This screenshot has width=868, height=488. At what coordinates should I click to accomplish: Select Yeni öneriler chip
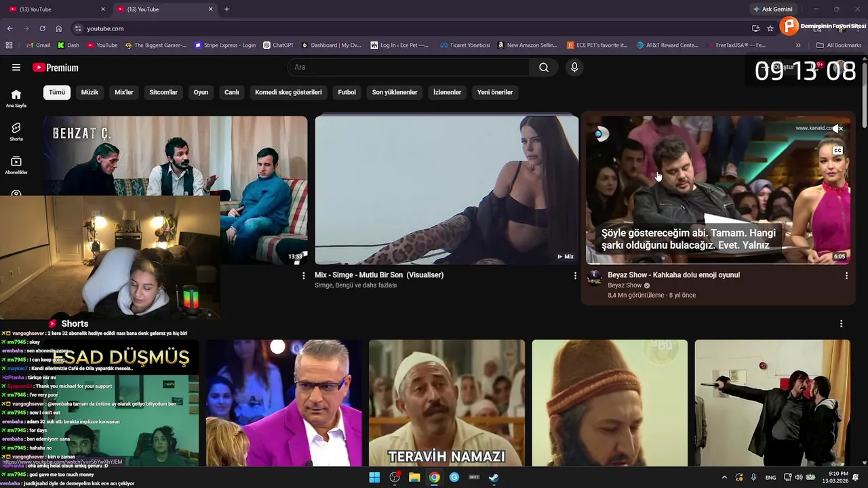click(495, 92)
